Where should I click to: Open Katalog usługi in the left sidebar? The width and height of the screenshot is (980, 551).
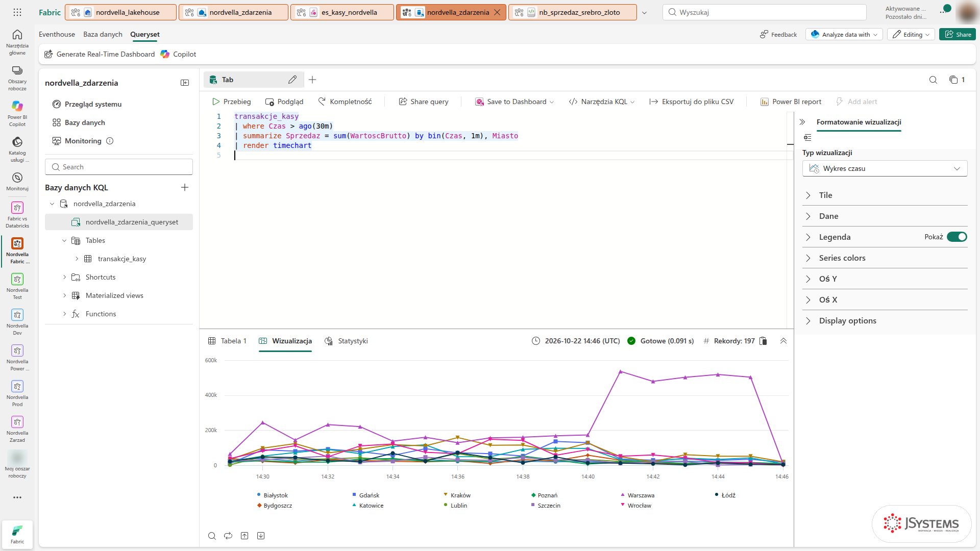point(17,149)
